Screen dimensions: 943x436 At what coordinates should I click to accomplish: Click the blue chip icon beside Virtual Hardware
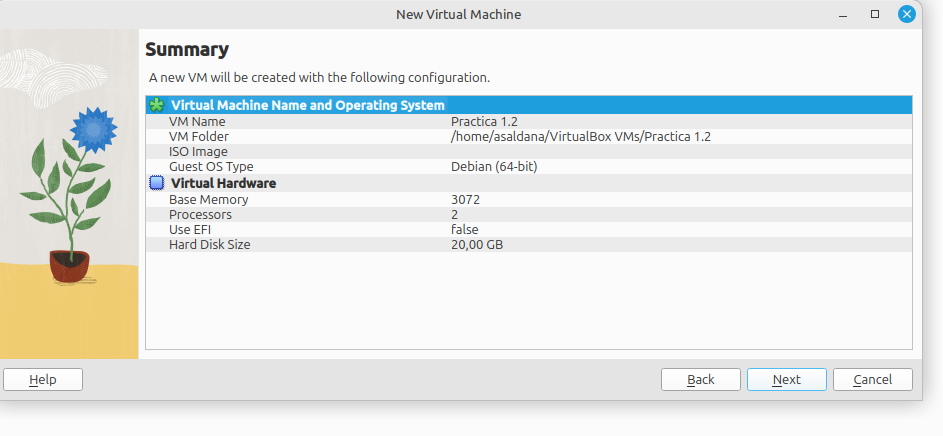pyautogui.click(x=156, y=183)
